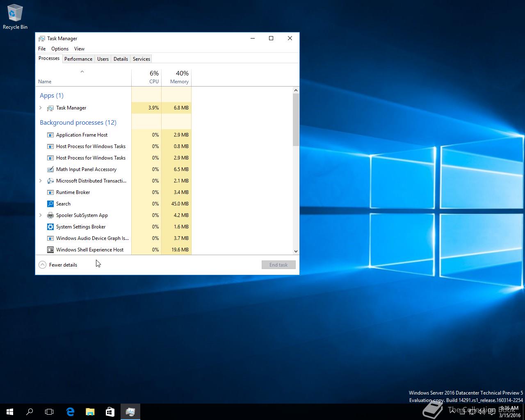Switch to the Services tab
Viewport: 525px width, 420px height.
(142, 59)
